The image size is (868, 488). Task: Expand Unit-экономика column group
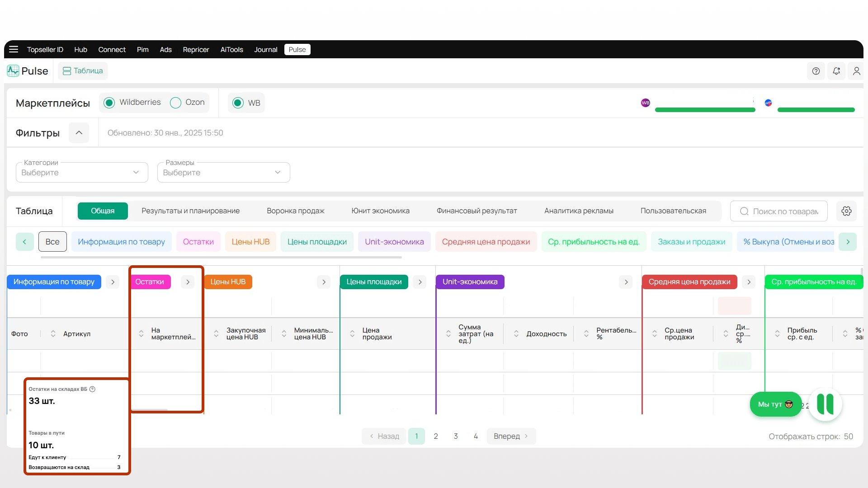(626, 282)
